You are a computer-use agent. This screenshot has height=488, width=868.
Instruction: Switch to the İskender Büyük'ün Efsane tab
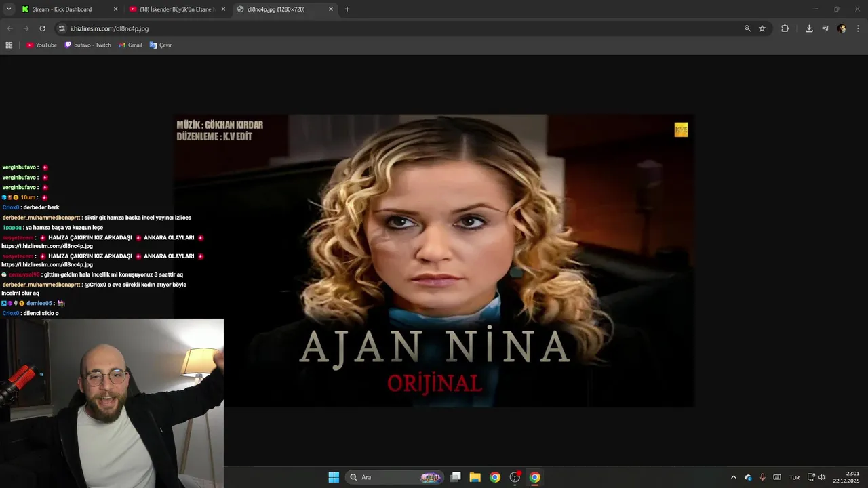click(x=178, y=9)
